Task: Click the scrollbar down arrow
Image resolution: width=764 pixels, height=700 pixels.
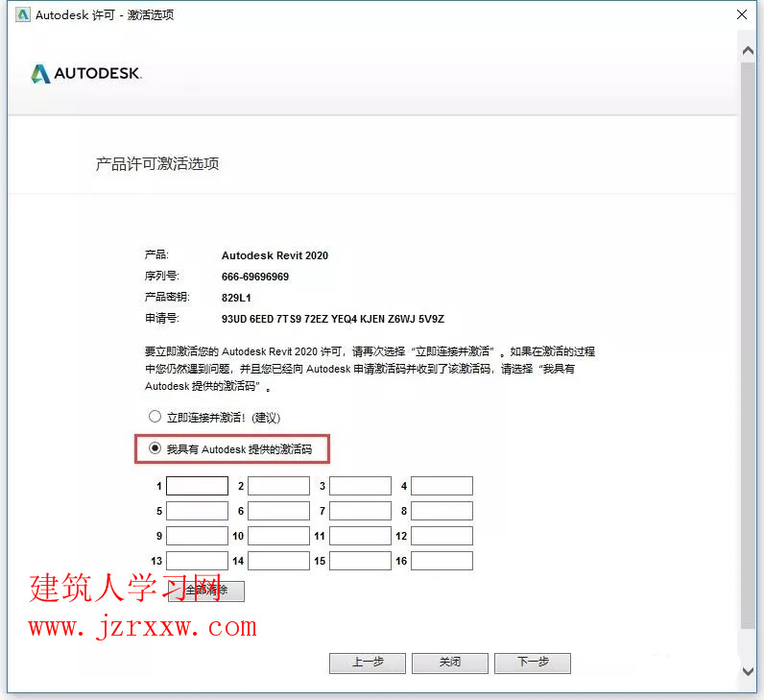Action: [748, 671]
